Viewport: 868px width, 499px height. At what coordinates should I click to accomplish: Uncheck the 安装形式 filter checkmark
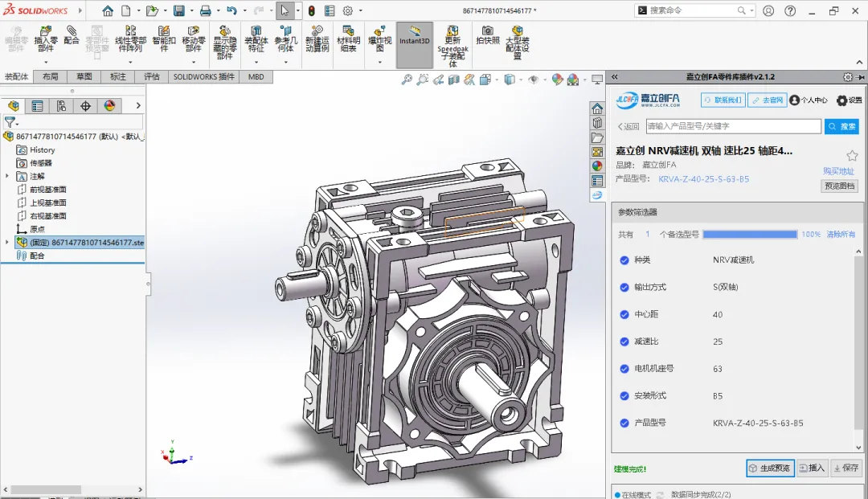pyautogui.click(x=624, y=396)
